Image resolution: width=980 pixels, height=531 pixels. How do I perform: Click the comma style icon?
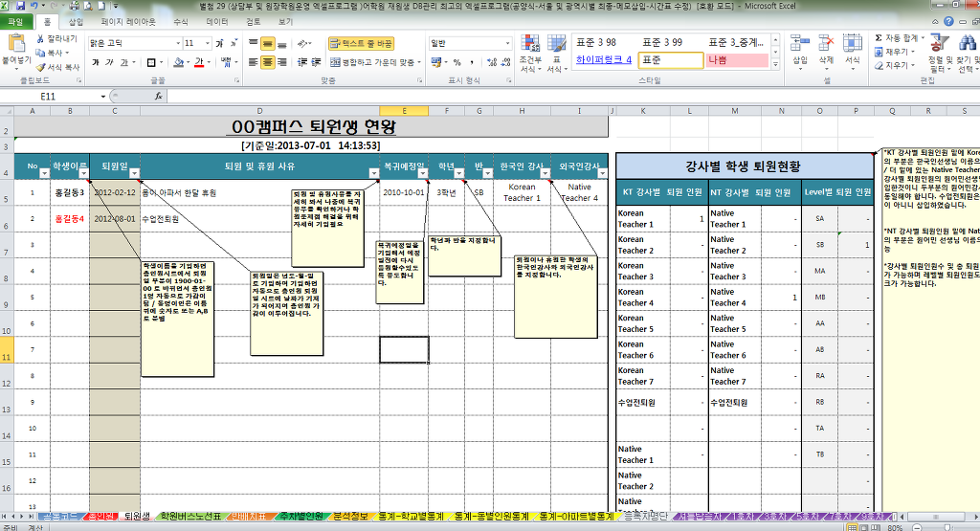472,62
